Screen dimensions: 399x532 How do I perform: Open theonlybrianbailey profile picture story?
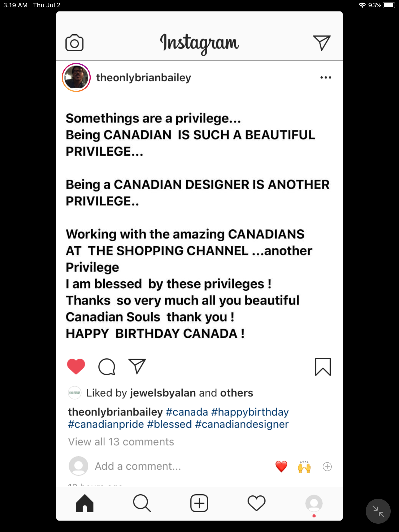[76, 77]
